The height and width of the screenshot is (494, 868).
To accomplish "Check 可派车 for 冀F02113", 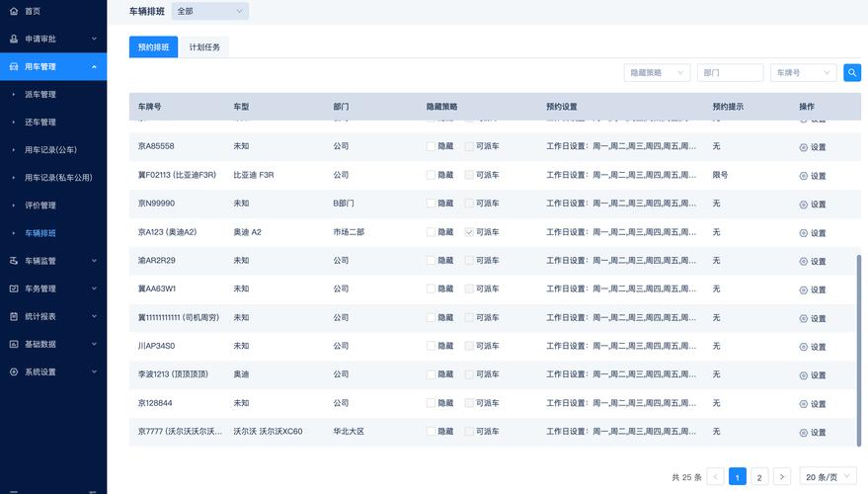I will tap(469, 175).
